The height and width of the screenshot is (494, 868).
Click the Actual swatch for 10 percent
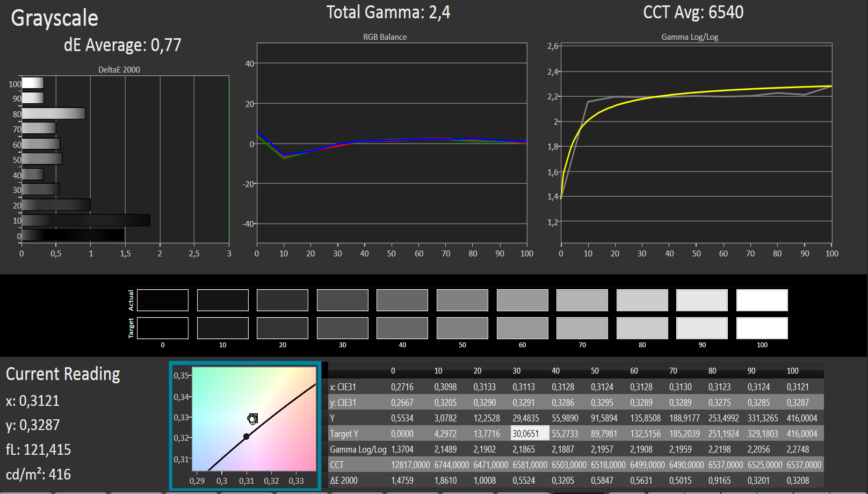tap(223, 300)
